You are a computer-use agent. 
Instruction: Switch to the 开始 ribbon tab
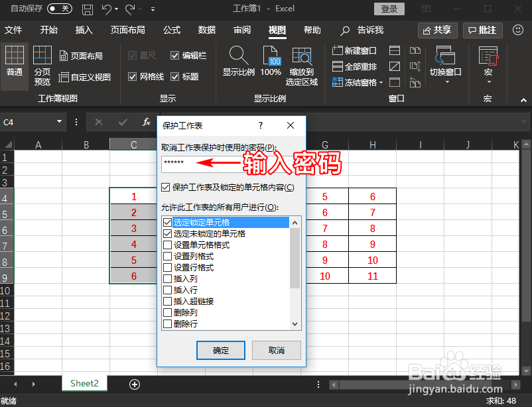49,30
